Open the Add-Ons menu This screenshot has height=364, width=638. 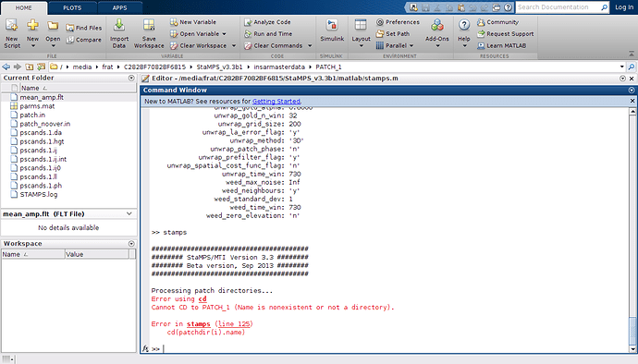pyautogui.click(x=437, y=34)
